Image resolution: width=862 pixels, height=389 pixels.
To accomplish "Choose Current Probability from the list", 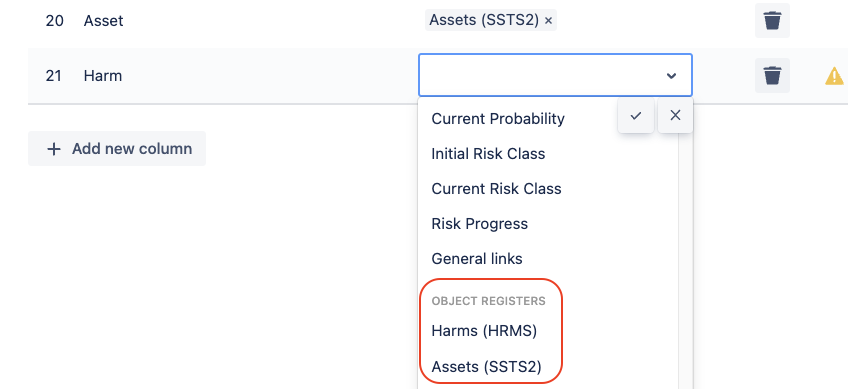I will click(498, 119).
